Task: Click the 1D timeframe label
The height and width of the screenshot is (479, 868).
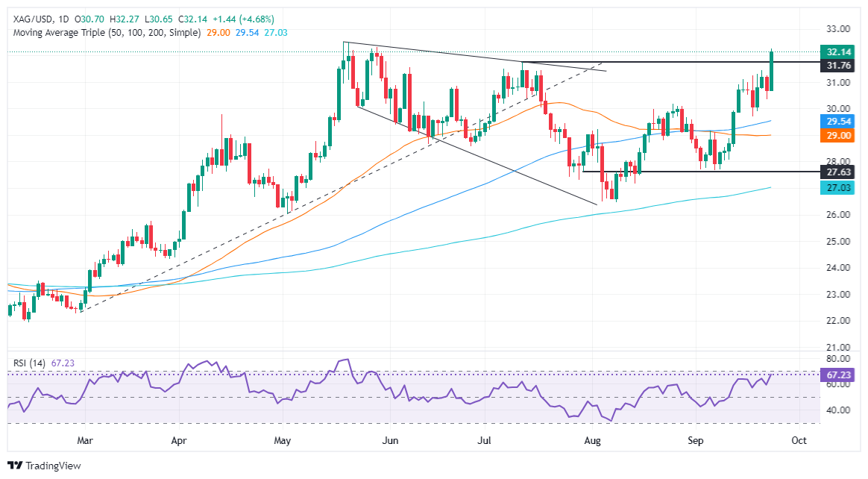Action: (x=63, y=19)
